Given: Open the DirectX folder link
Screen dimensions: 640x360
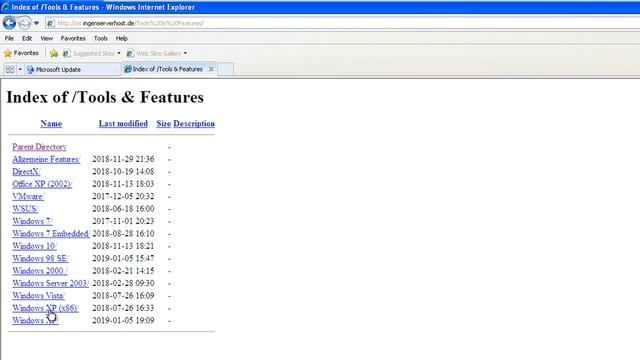Looking at the screenshot, I should click(x=26, y=171).
